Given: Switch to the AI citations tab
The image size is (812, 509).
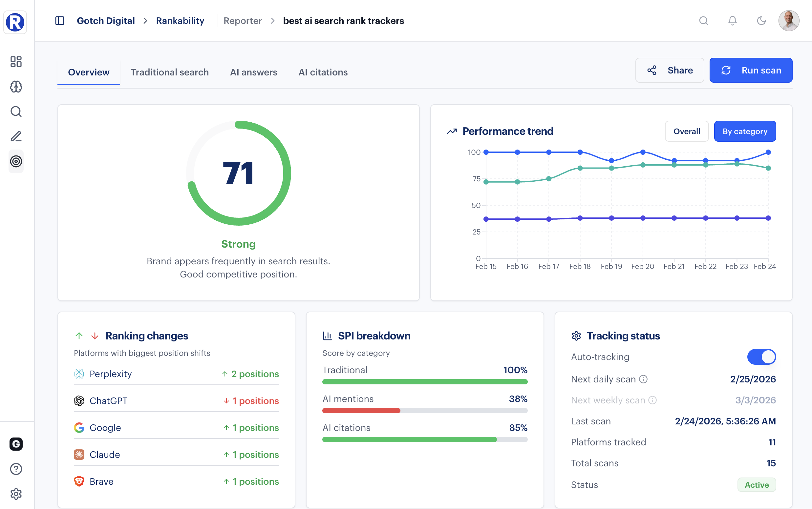Looking at the screenshot, I should [323, 72].
